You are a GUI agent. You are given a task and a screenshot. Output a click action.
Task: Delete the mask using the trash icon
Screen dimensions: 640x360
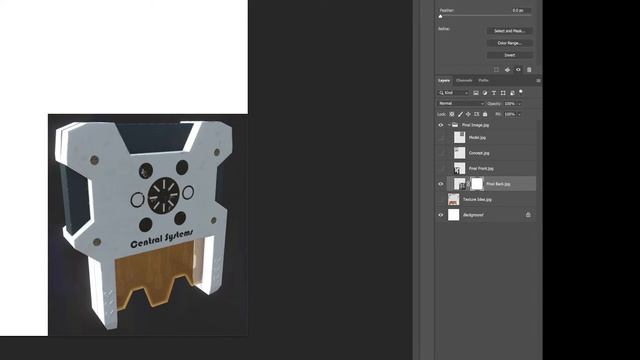[529, 70]
